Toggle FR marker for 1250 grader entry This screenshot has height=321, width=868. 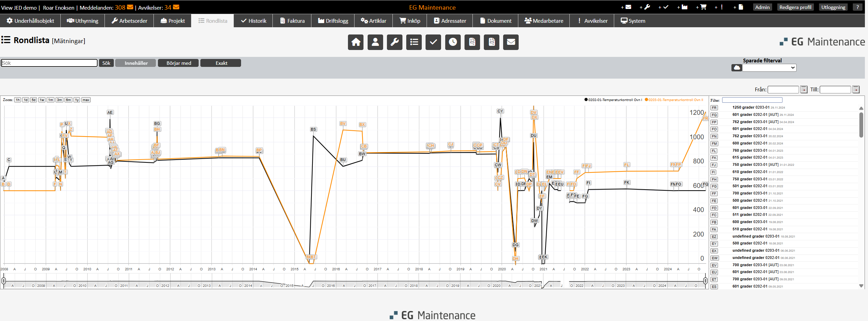[x=714, y=108]
